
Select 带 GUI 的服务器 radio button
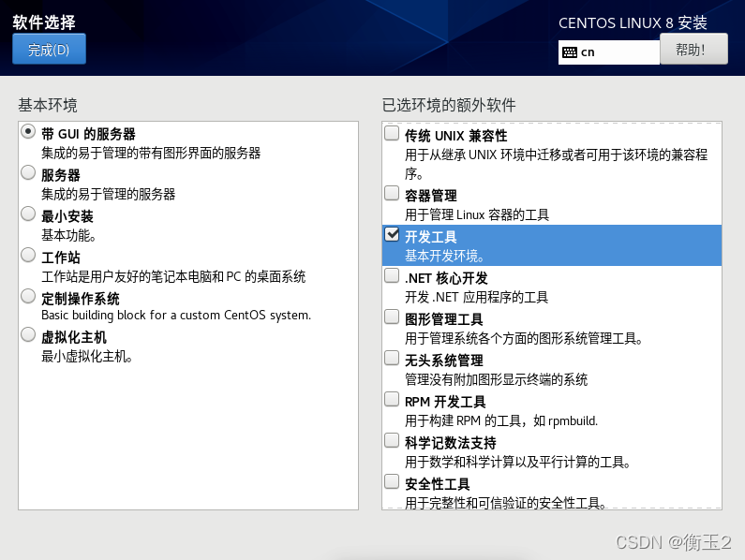(28, 131)
